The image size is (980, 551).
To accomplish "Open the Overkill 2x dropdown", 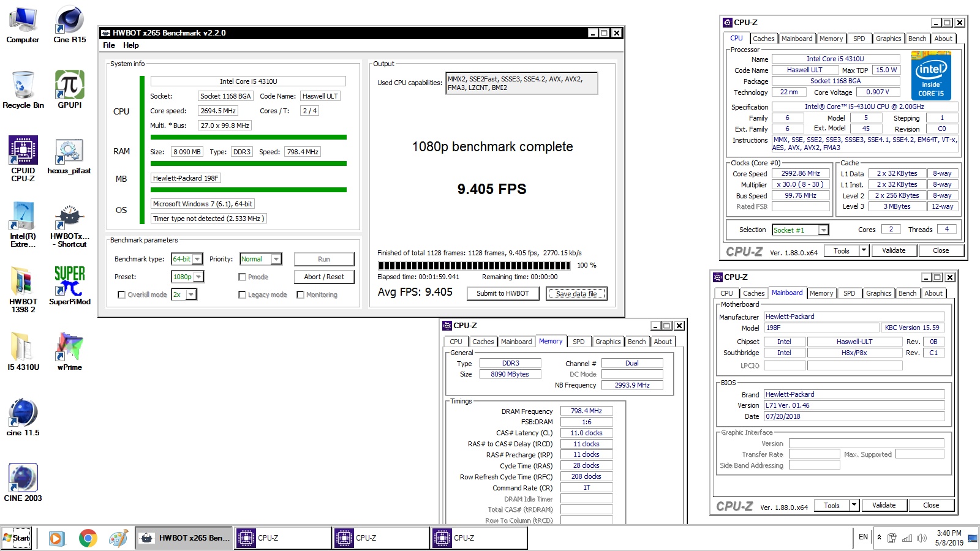I will point(191,294).
